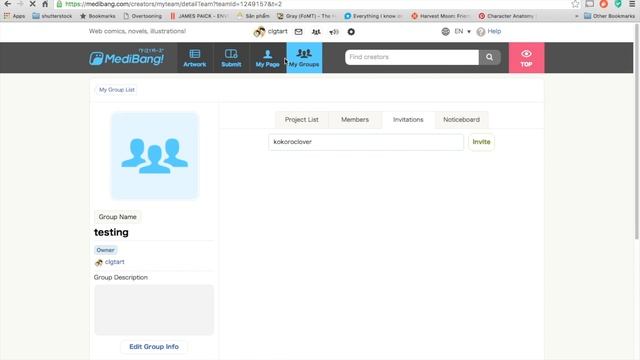Click the invite field containing kokoroclover
Viewport: 640px width, 360px height.
tap(366, 142)
